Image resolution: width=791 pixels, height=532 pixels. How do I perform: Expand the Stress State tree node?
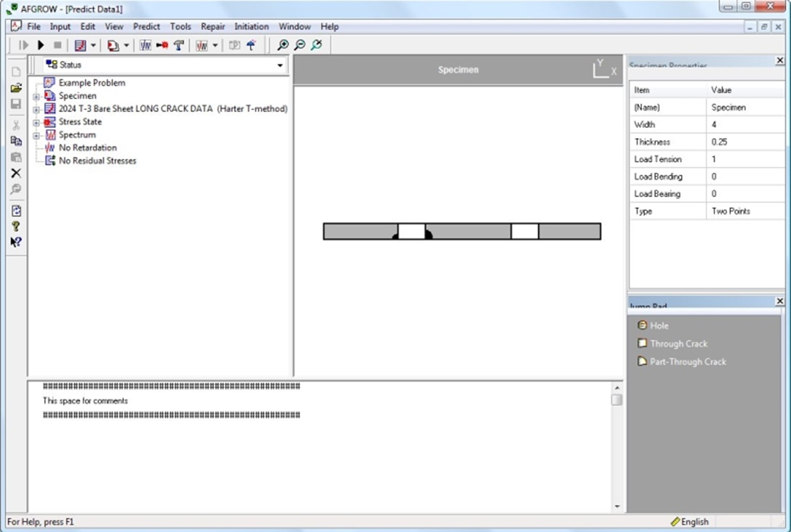pyautogui.click(x=36, y=122)
